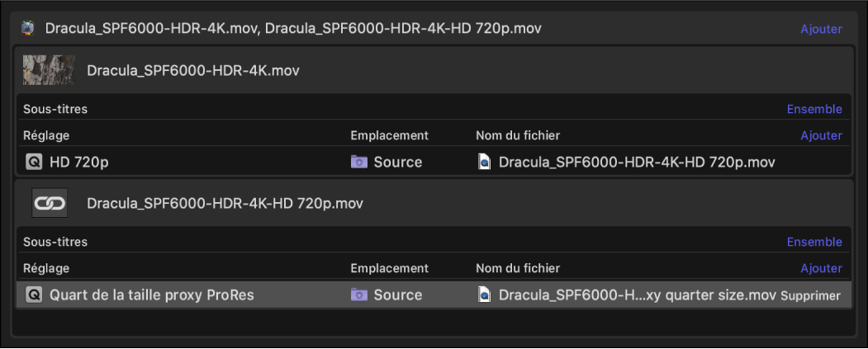Click the Q setting icon beside HD 720p

[x=35, y=163]
